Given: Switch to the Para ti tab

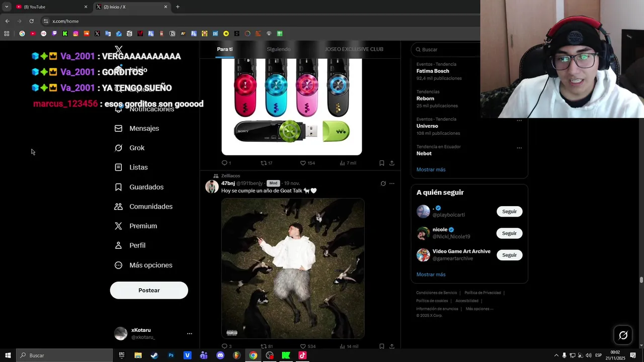Looking at the screenshot, I should click(x=225, y=49).
